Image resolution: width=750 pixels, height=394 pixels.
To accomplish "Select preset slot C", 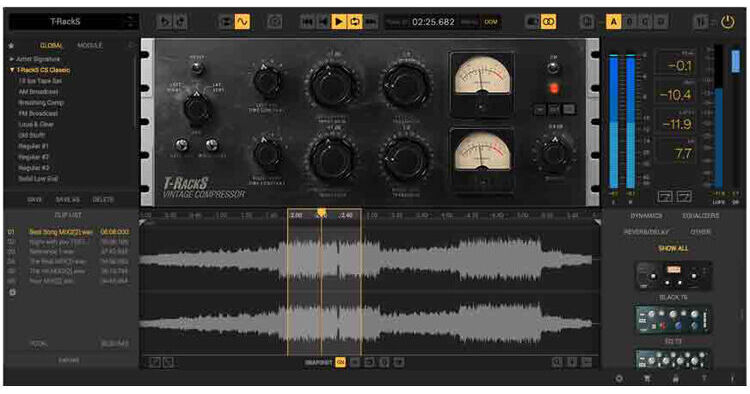I will tap(645, 22).
